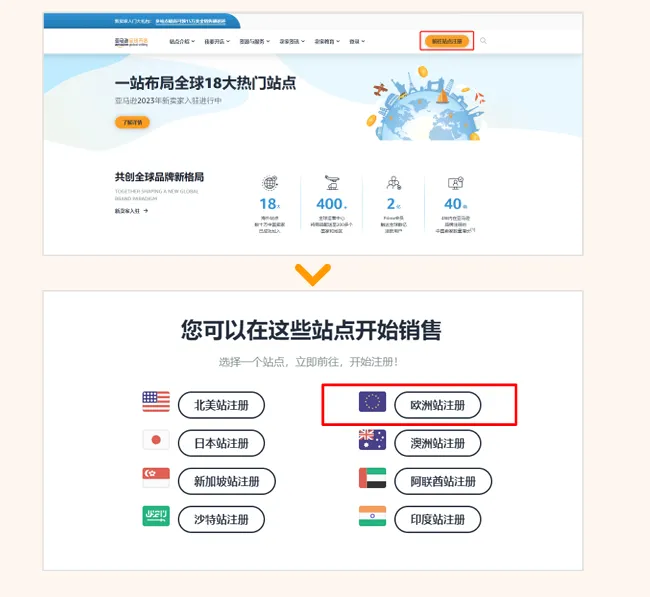
Task: Click the Saudi Arabia flag icon
Action: point(156,516)
